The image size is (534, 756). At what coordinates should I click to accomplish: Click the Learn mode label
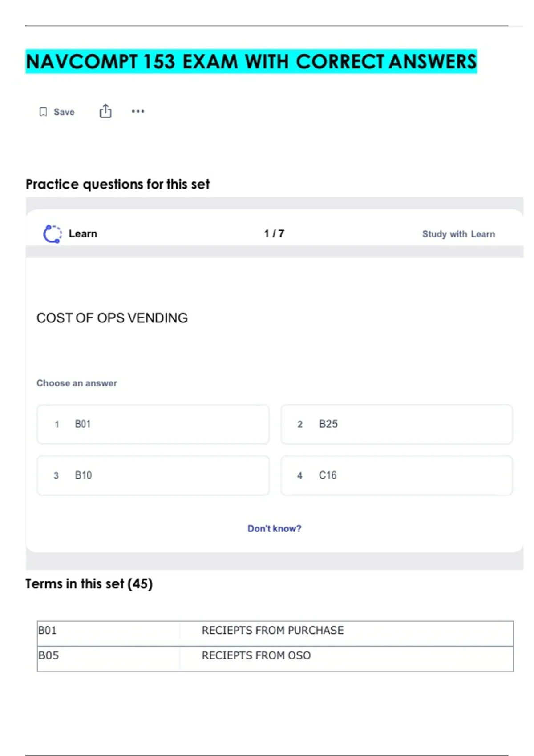point(83,233)
